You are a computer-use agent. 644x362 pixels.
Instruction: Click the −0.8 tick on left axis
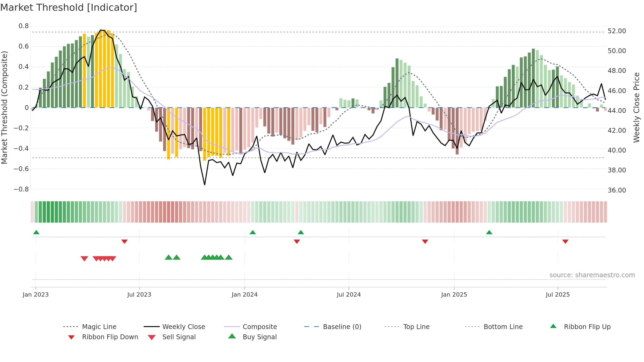pyautogui.click(x=21, y=189)
